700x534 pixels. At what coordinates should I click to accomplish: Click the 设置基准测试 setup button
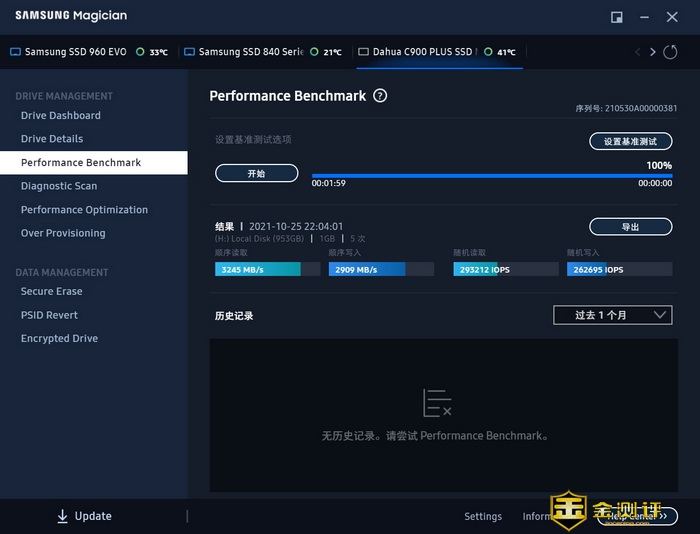[630, 142]
